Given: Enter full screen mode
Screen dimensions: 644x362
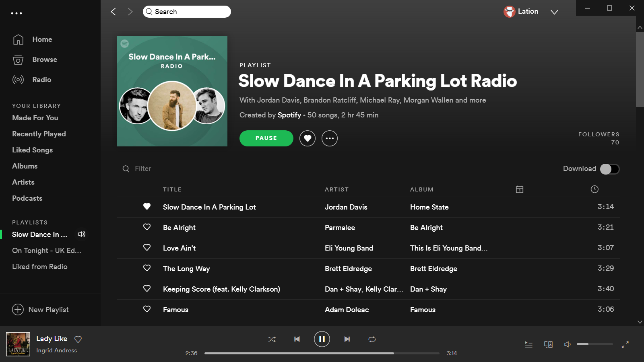Looking at the screenshot, I should tap(625, 345).
